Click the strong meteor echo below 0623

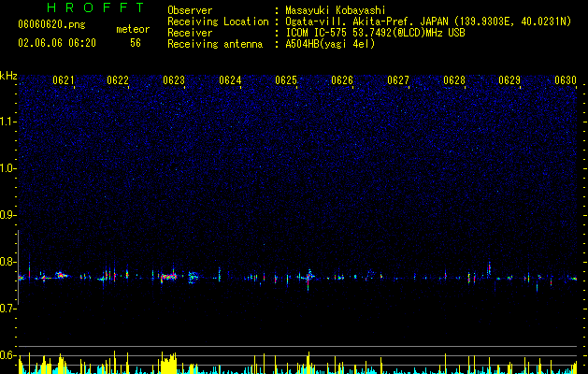pos(168,277)
